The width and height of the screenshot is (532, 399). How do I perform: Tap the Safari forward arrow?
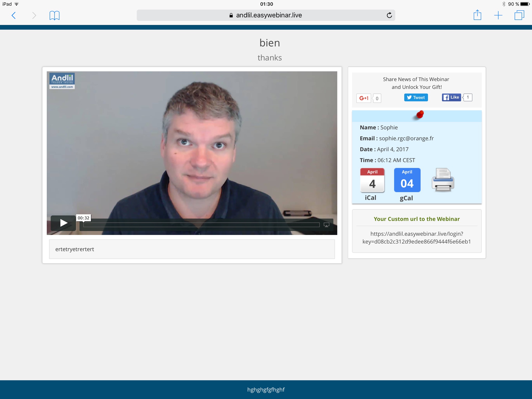pyautogui.click(x=34, y=15)
